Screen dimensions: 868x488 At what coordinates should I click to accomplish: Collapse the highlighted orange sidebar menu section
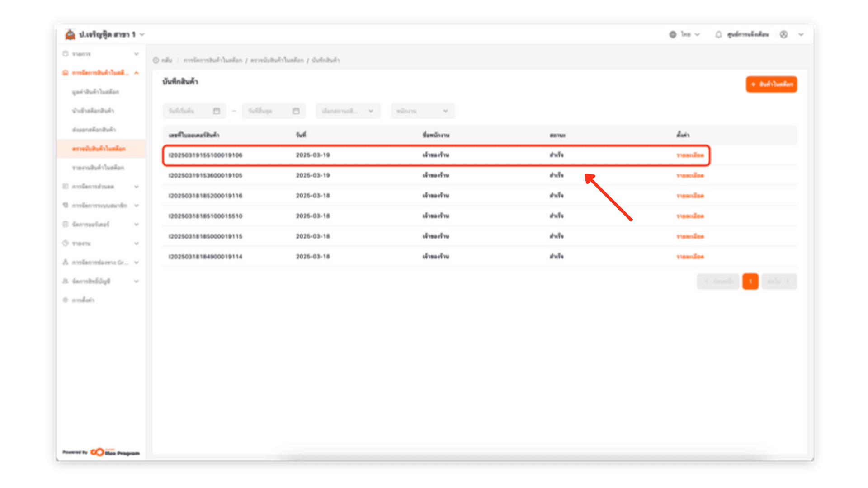tap(137, 73)
